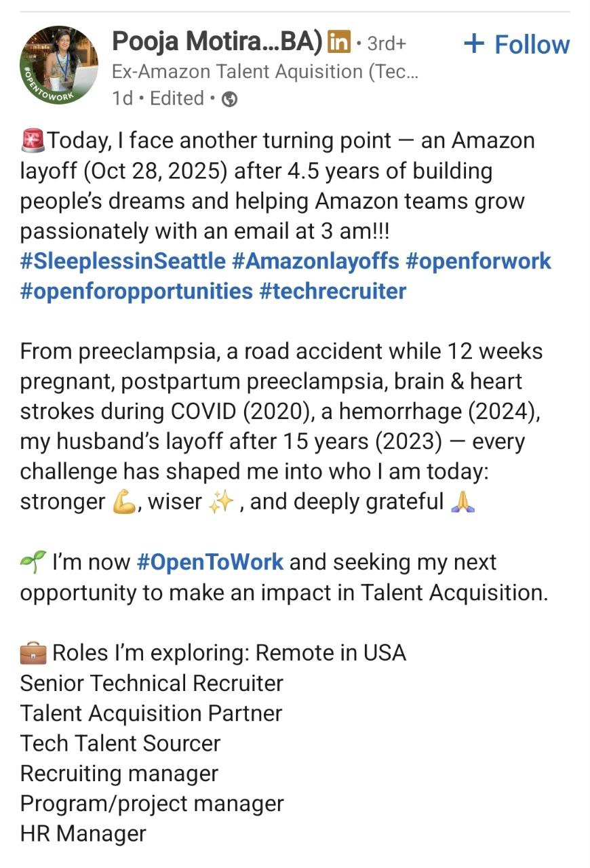Open the #OpenToWork hashtag link
Image resolution: width=590 pixels, height=868 pixels.
pos(210,562)
